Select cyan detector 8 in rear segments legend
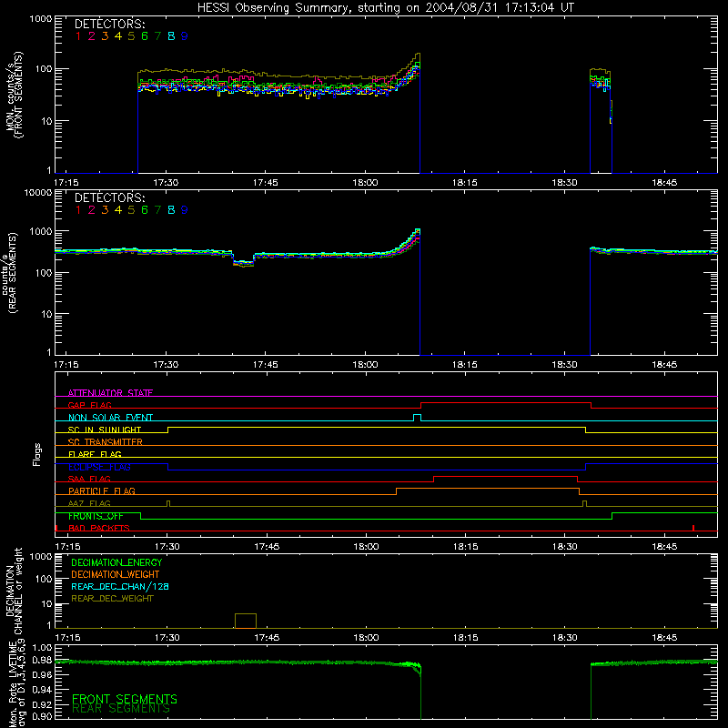The width and height of the screenshot is (728, 728). coord(171,210)
